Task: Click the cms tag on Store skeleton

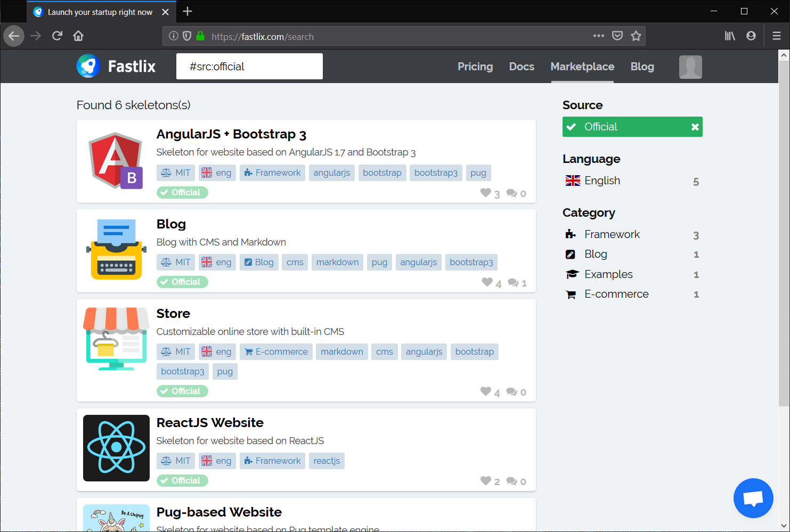Action: tap(384, 351)
